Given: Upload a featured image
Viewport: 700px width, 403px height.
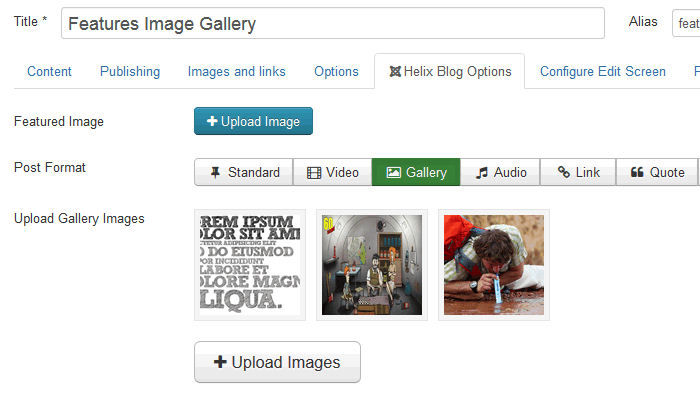Looking at the screenshot, I should 253,122.
